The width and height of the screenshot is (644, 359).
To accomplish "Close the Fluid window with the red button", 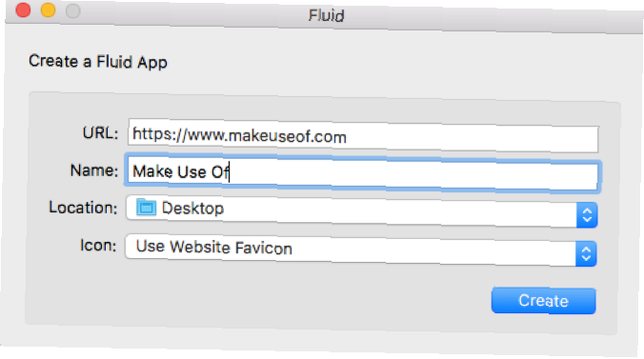I will pos(23,10).
